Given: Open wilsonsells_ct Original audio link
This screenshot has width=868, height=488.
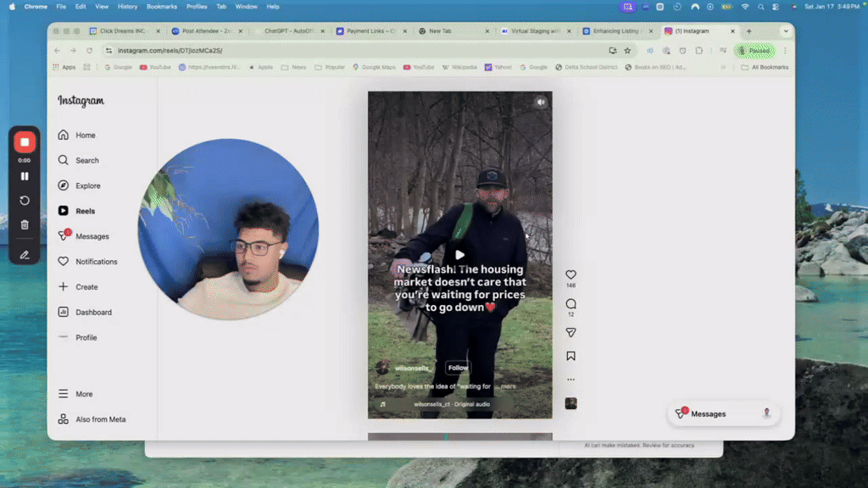Looking at the screenshot, I should [452, 404].
